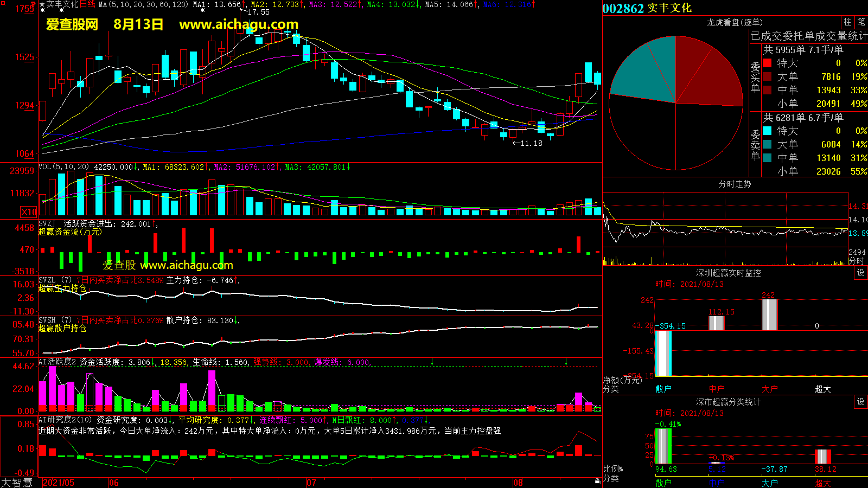The image size is (868, 488).
Task: Switch to 柱 bar chart view
Action: click(847, 22)
